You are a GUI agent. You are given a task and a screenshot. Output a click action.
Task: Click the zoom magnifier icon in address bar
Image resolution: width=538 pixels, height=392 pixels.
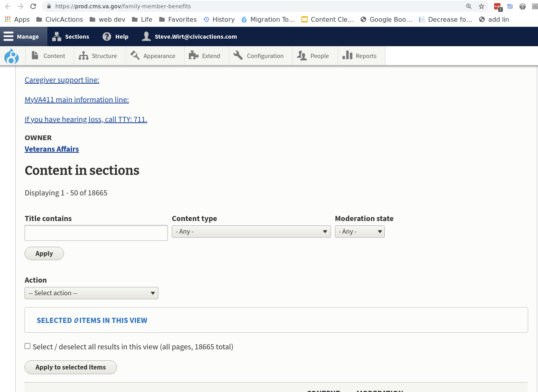click(468, 6)
